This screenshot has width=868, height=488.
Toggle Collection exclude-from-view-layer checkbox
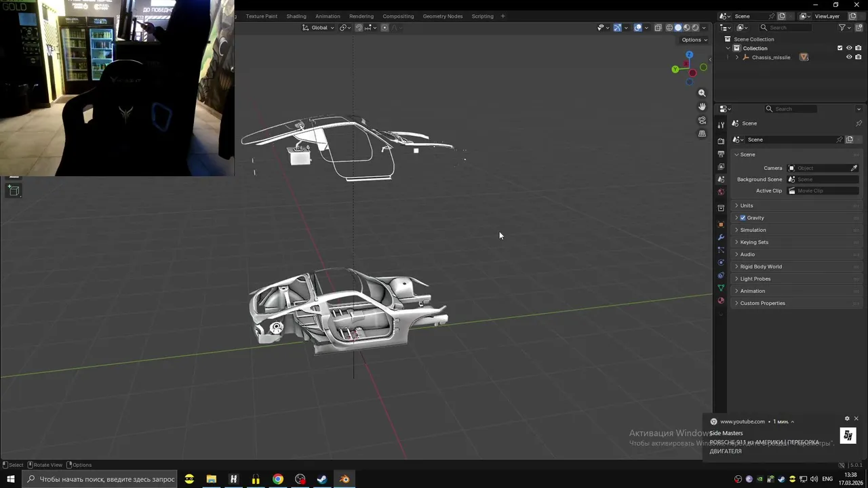point(840,48)
